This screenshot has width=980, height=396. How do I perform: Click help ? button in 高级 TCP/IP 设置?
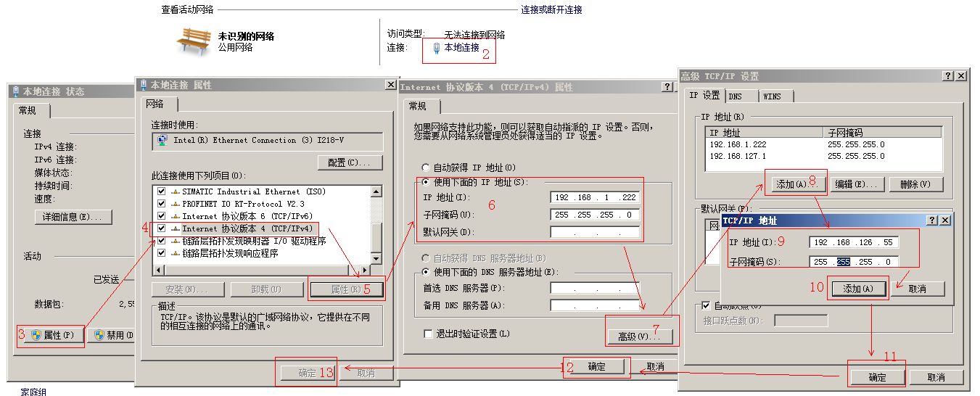(948, 76)
